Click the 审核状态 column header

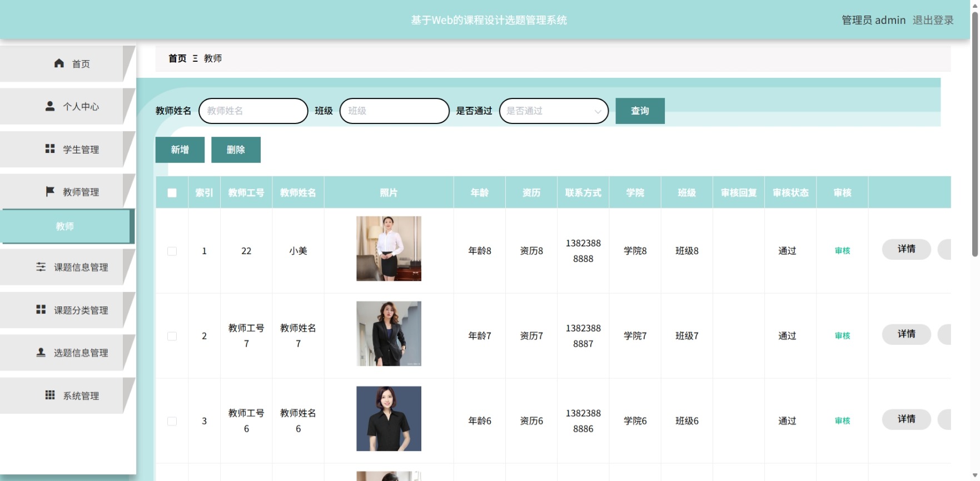tap(790, 193)
